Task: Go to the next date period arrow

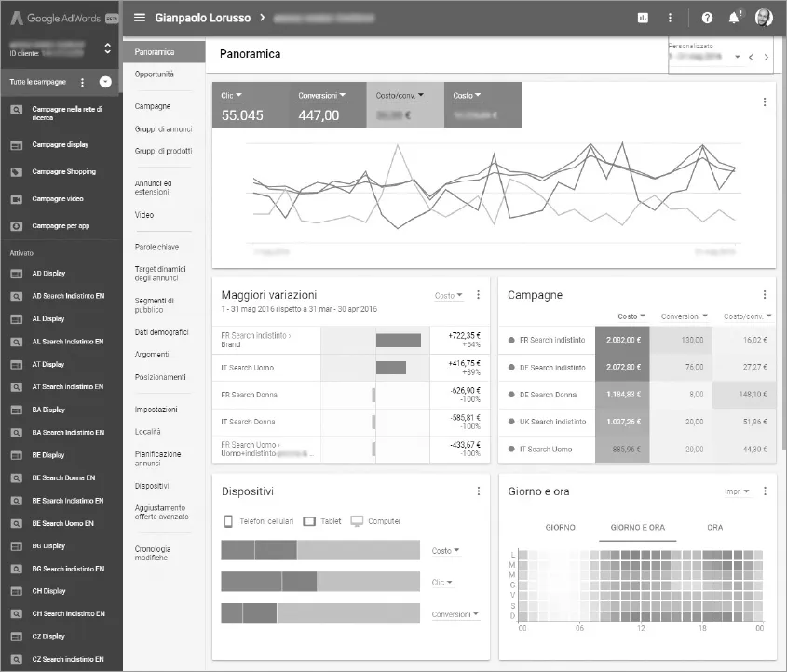Action: click(x=767, y=58)
